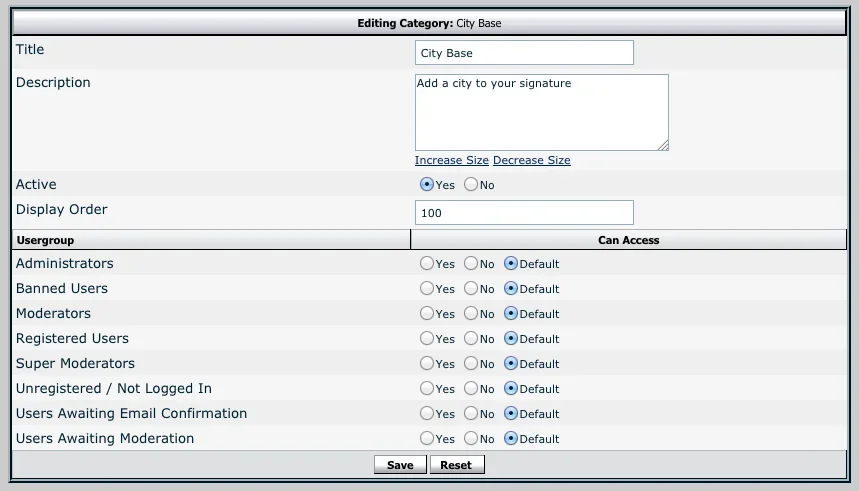Click the Save button
Image resolution: width=859 pixels, height=491 pixels.
click(400, 465)
